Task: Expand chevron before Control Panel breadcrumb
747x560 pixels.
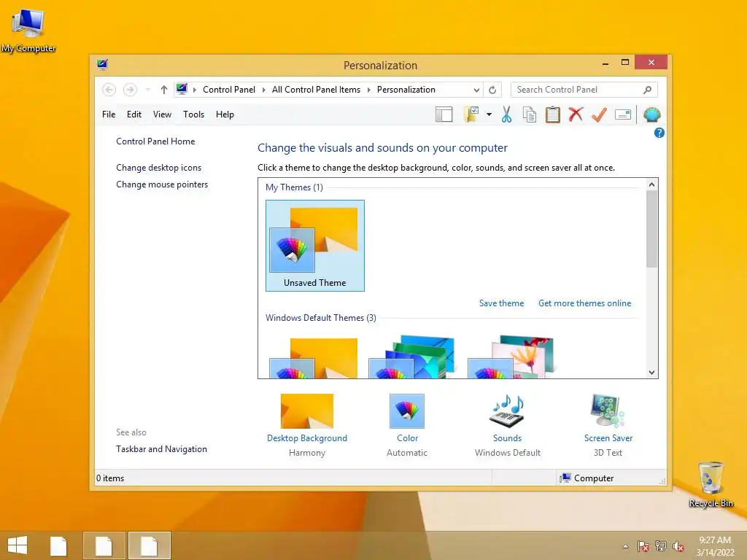Action: (x=194, y=90)
